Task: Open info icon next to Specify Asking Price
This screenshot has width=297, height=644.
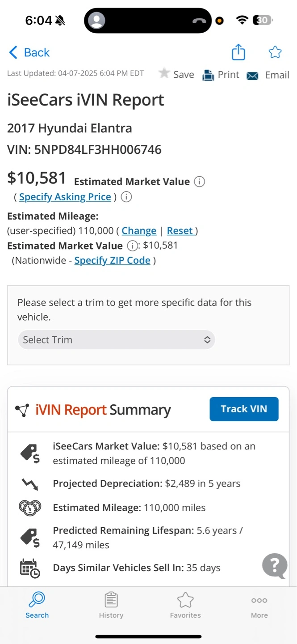Action: (126, 197)
